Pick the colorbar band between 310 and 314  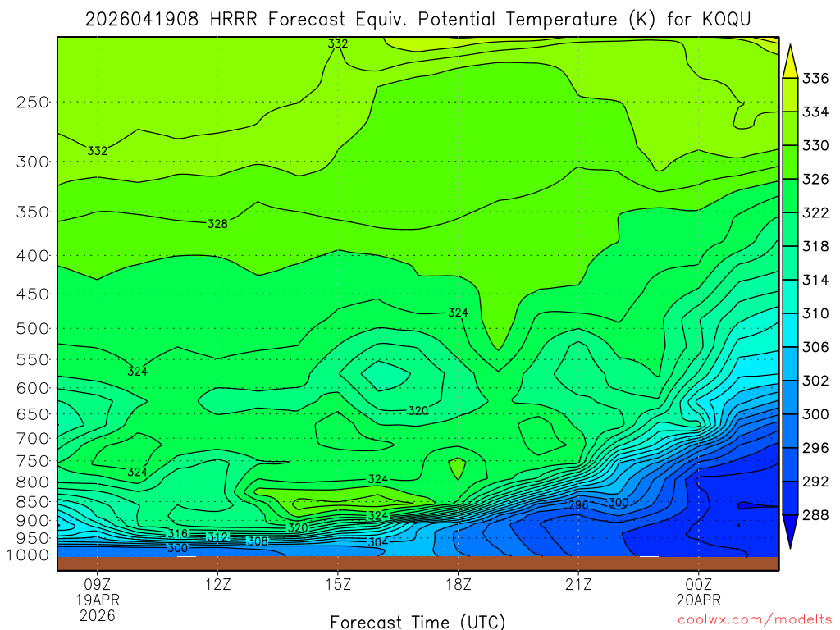pyautogui.click(x=790, y=297)
